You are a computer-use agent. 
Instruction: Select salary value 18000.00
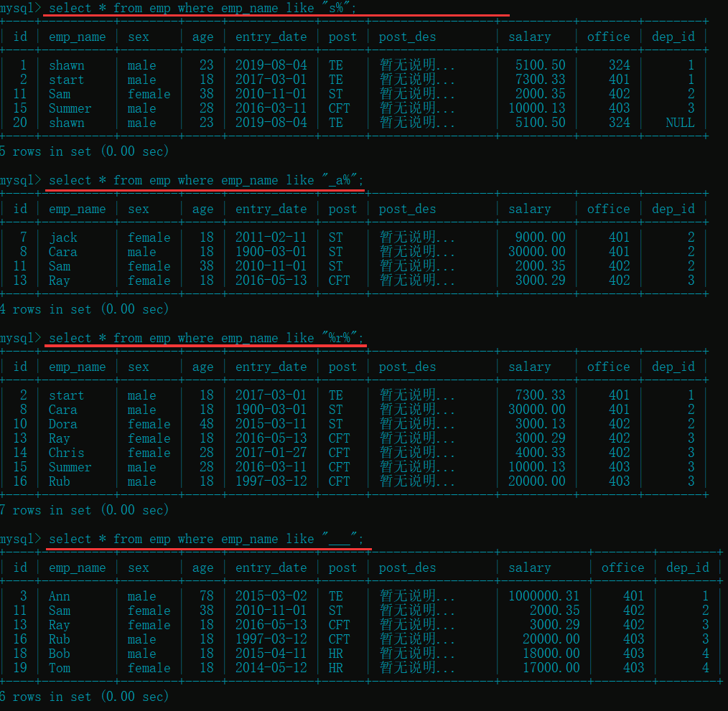point(551,654)
